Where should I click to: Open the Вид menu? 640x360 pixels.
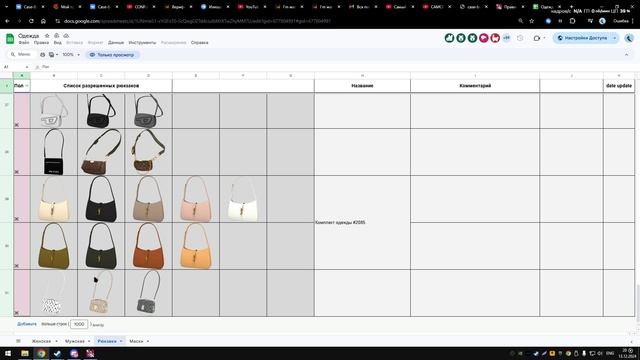[58, 42]
